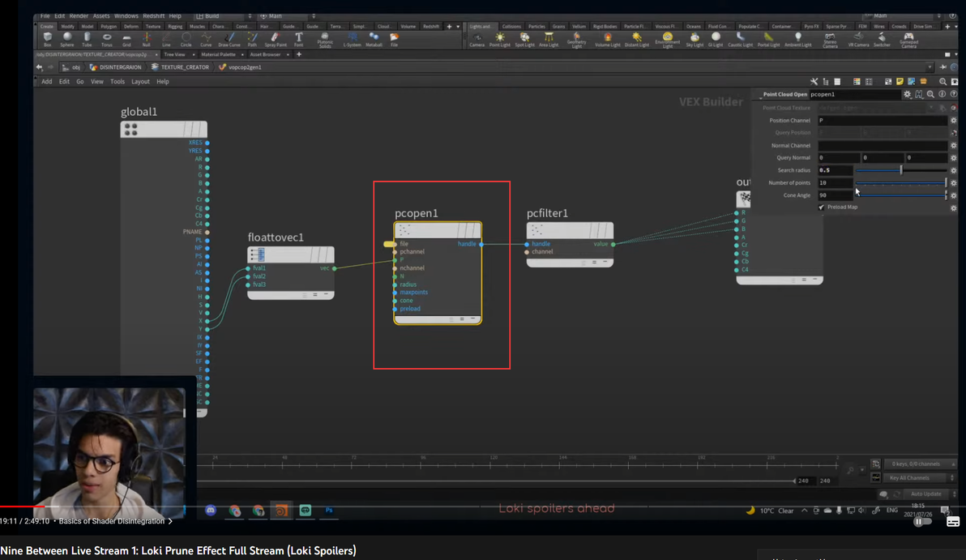Open the Redshift menu
The image size is (966, 560).
pyautogui.click(x=152, y=16)
